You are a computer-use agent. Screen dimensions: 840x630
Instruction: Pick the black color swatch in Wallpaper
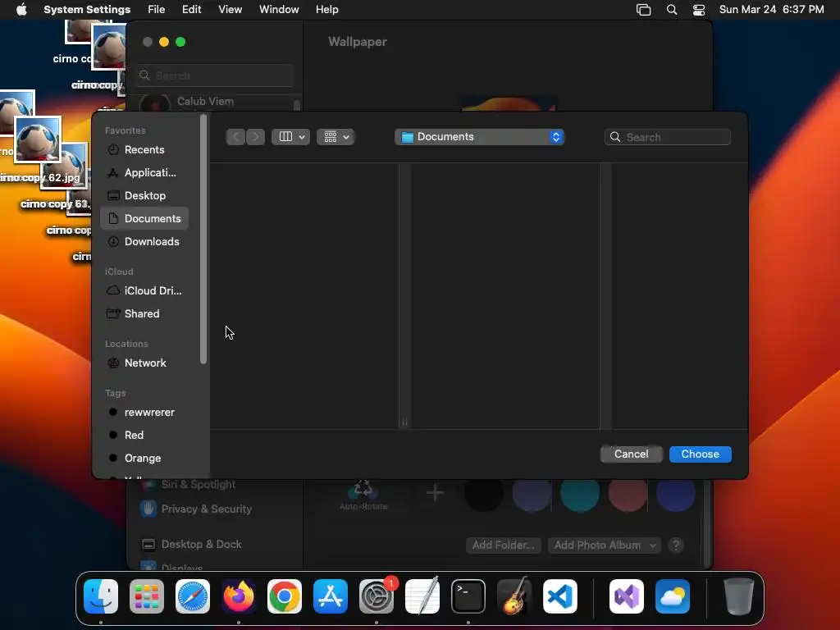click(x=484, y=493)
